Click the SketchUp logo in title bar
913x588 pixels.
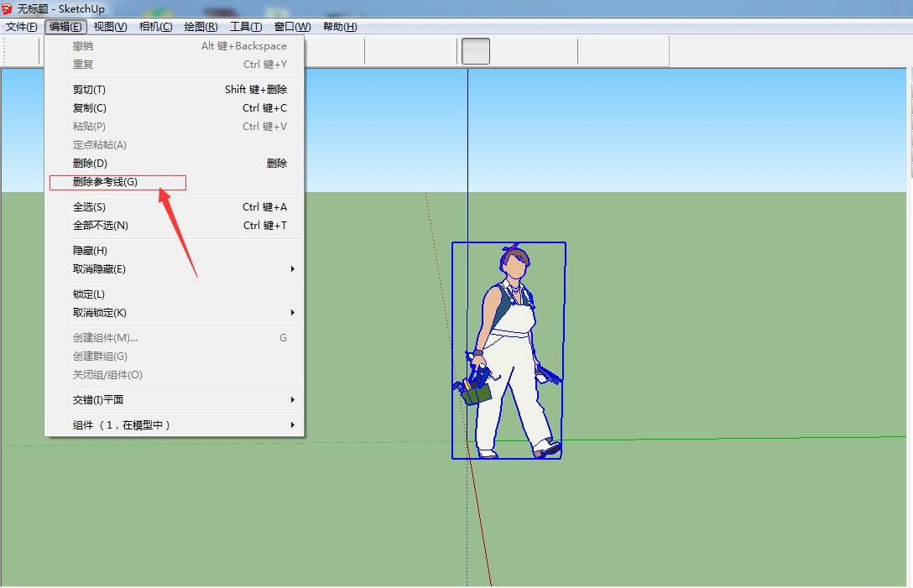(8, 8)
